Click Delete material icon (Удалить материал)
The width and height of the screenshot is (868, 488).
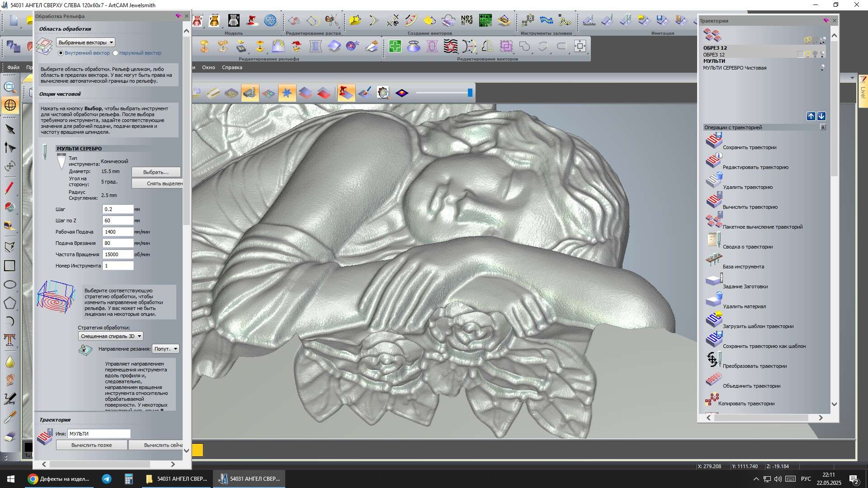click(x=714, y=300)
